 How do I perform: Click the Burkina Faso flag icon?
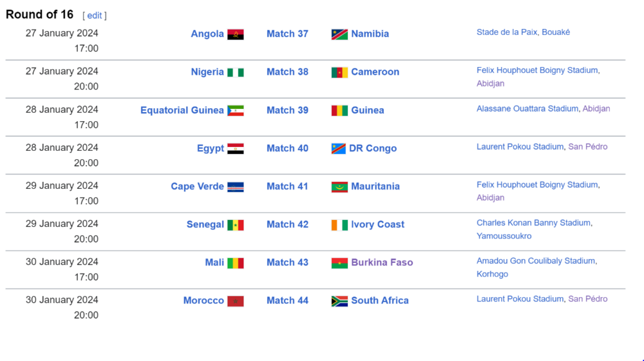tap(339, 263)
